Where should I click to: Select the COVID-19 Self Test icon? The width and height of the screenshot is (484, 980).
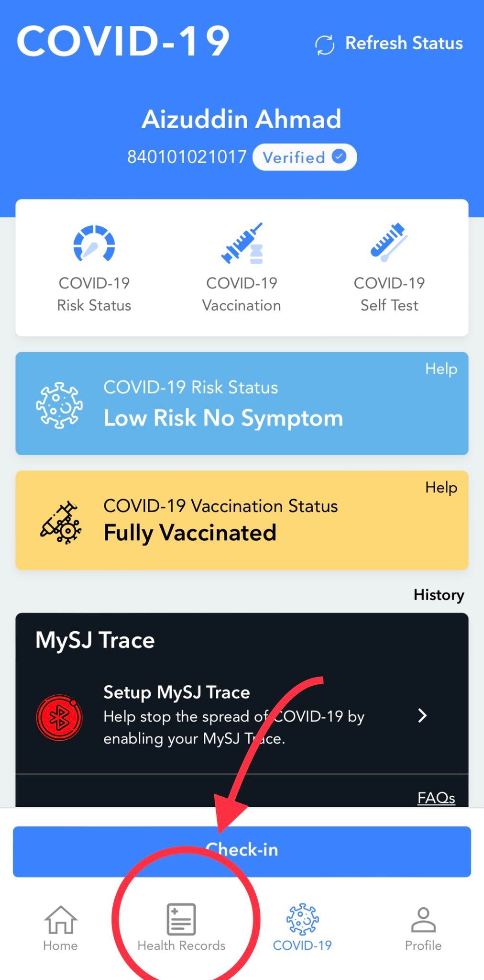click(389, 243)
